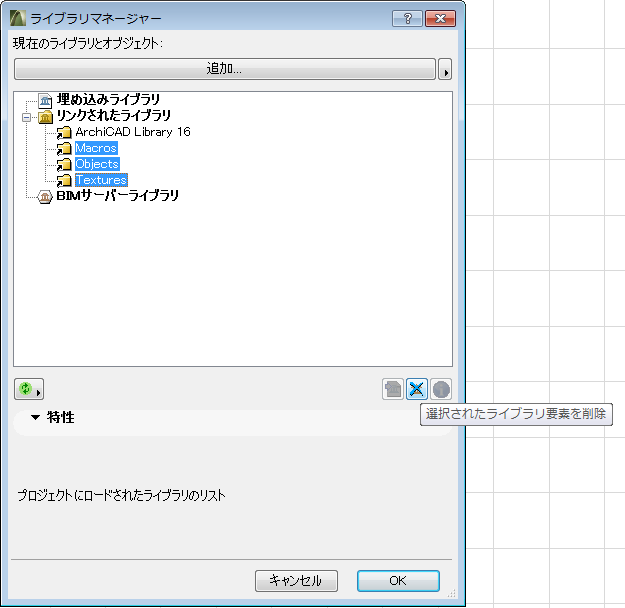
Task: Click the 現在のライブラリとオブジェクト label
Action: [x=88, y=43]
